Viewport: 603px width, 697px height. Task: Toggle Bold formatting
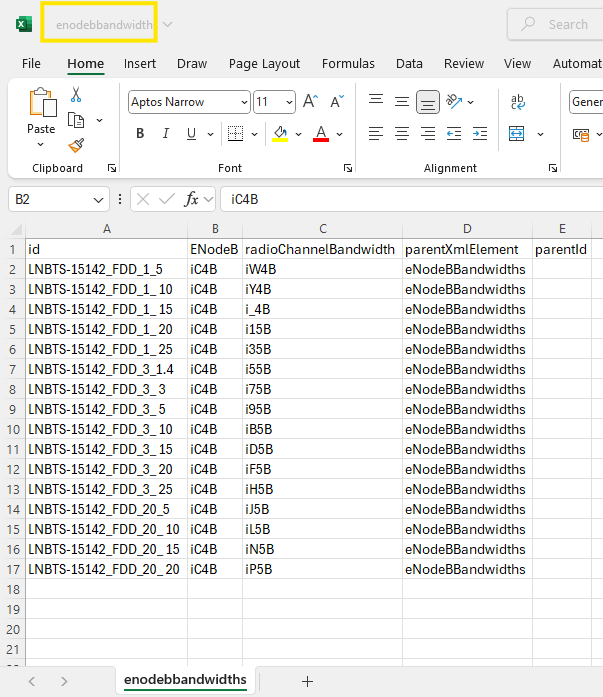140,134
